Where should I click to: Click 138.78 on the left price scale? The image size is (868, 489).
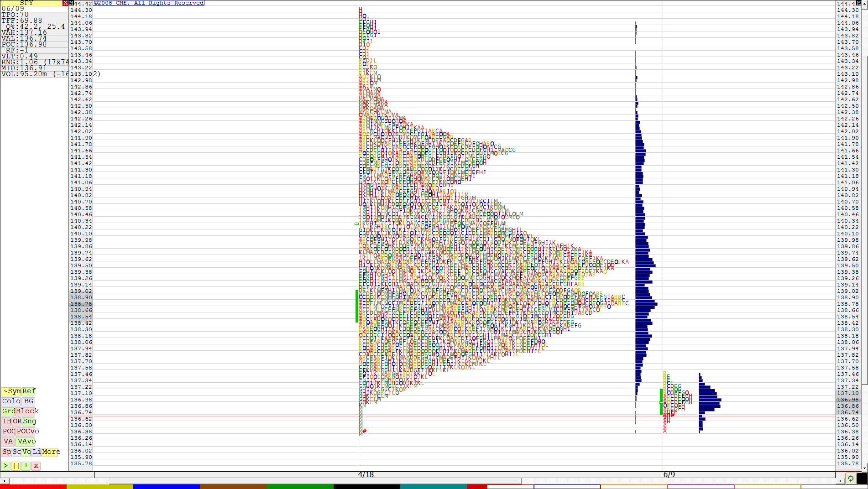(81, 304)
